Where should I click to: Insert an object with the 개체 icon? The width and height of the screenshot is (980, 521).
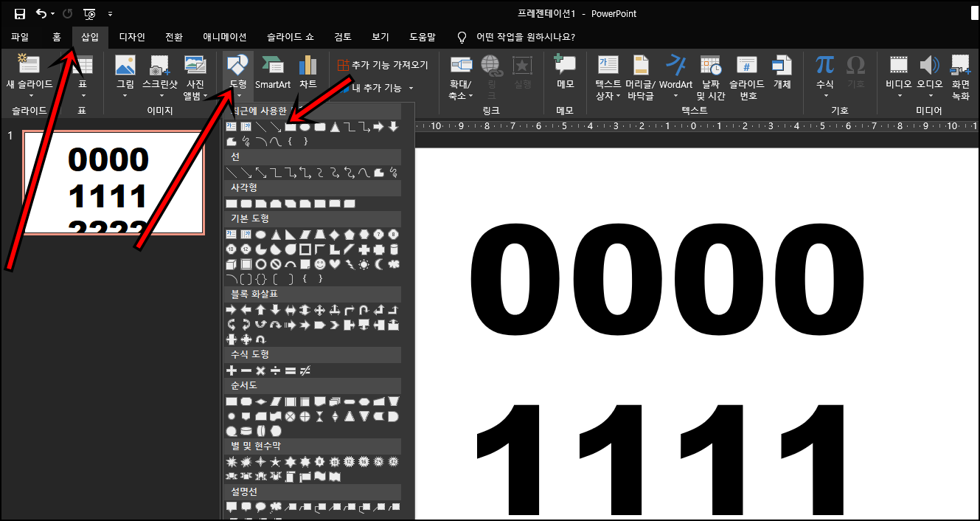(x=782, y=65)
